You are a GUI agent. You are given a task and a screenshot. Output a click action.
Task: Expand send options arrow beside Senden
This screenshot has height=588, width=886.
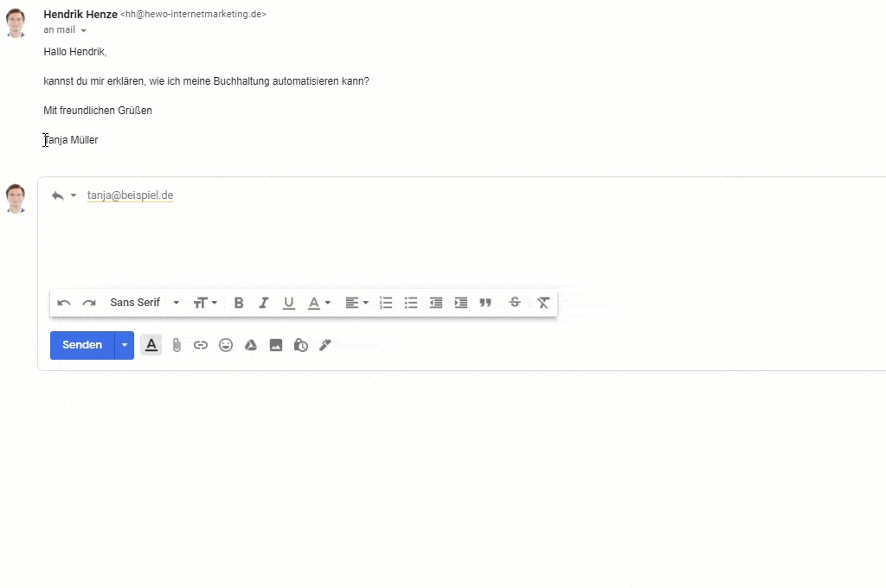tap(125, 345)
